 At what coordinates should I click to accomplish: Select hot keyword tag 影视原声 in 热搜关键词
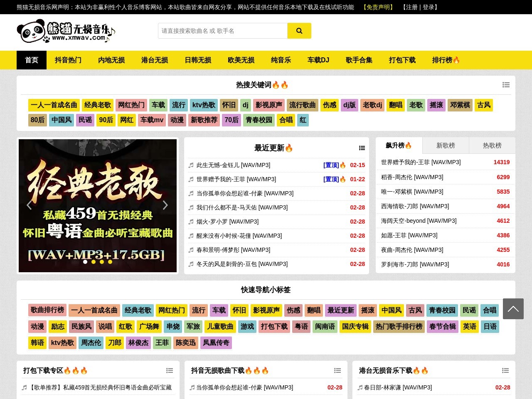[x=269, y=105]
